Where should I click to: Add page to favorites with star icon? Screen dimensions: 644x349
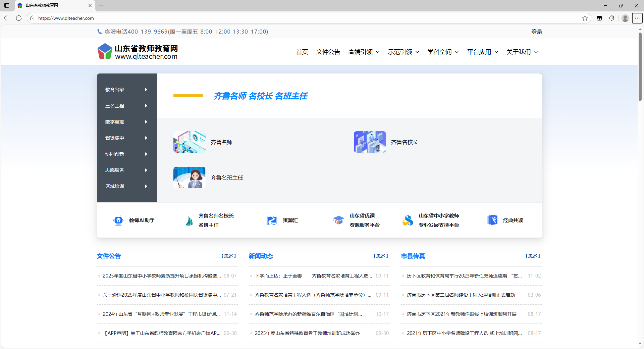click(x=585, y=18)
